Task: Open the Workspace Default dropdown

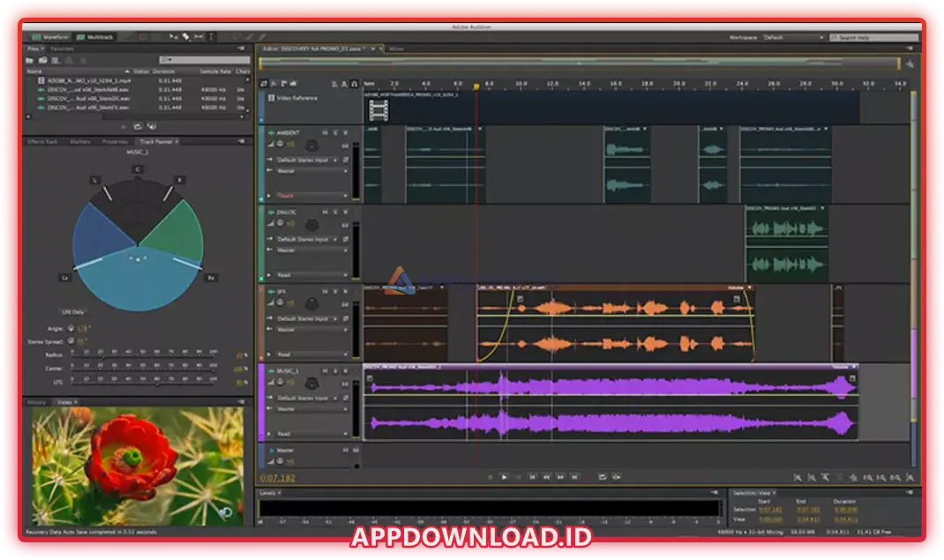Action: coord(793,38)
